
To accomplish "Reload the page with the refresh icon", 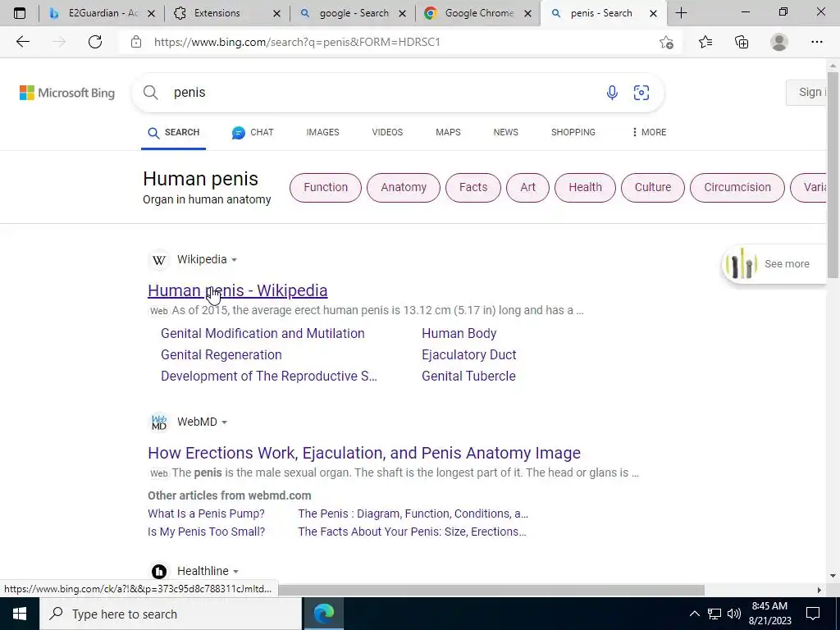I will click(x=95, y=42).
